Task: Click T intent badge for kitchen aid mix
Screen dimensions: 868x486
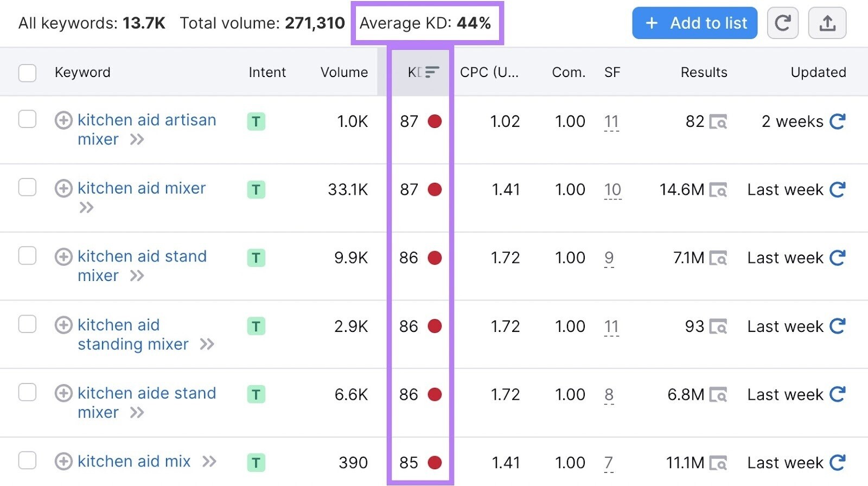Action: [256, 463]
